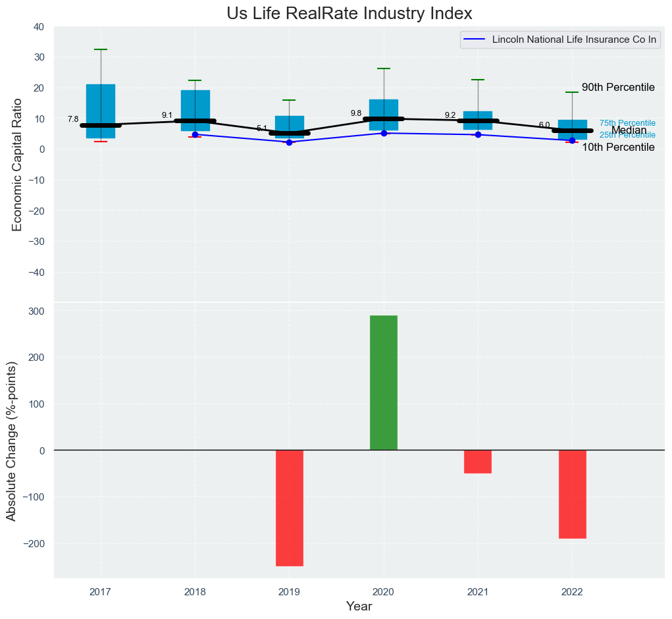
Task: Click the Median annotation label
Action: [629, 130]
